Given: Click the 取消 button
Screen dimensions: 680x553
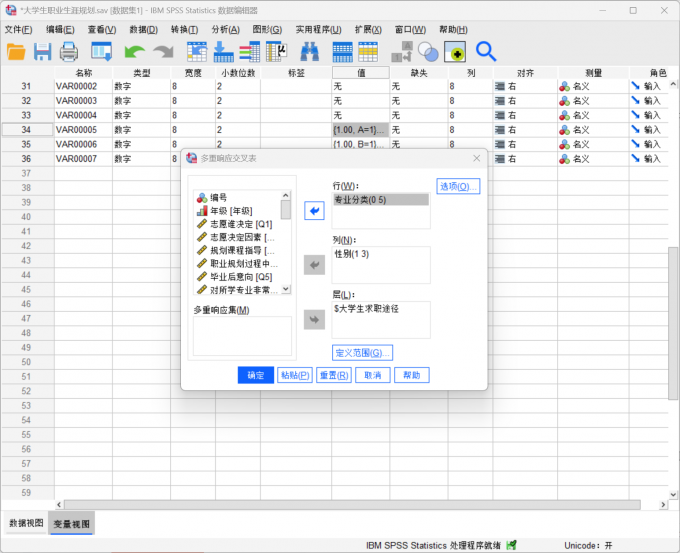Looking at the screenshot, I should (x=373, y=375).
